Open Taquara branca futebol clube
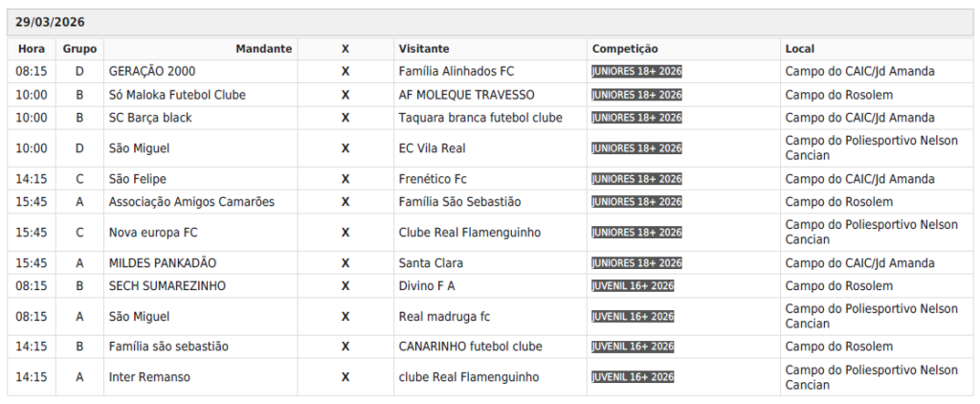This screenshot has height=404, width=980. pos(480,118)
